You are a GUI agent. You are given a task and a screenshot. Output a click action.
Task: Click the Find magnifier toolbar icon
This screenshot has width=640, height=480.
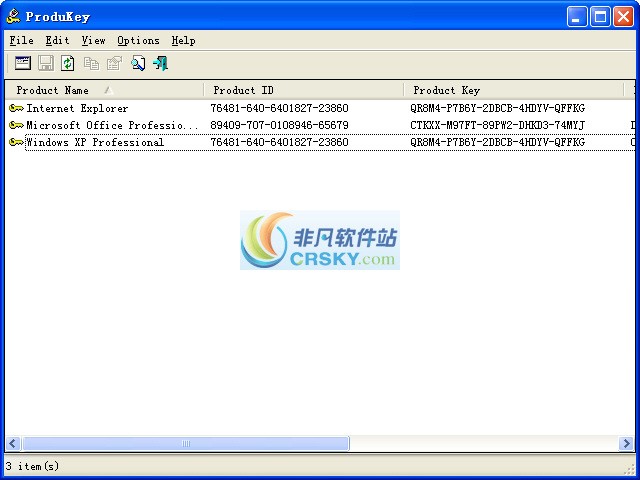[138, 63]
